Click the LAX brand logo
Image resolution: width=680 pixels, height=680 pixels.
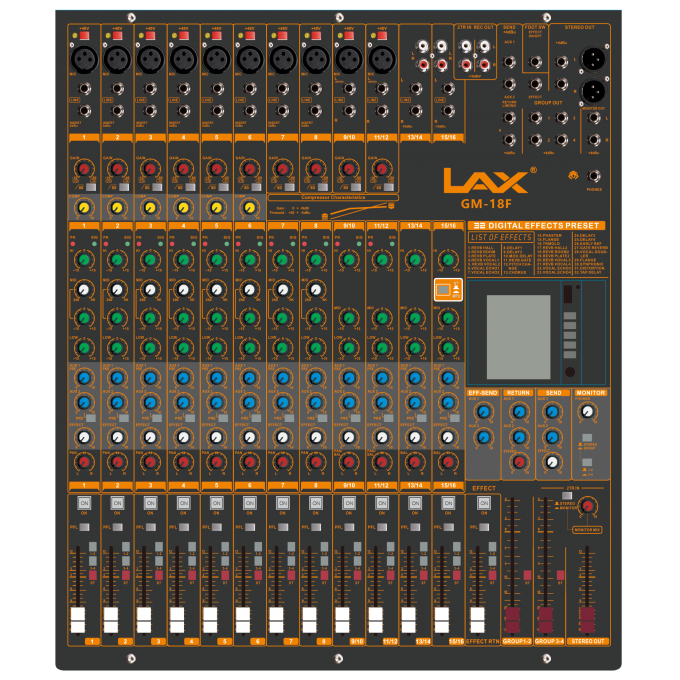coord(485,180)
